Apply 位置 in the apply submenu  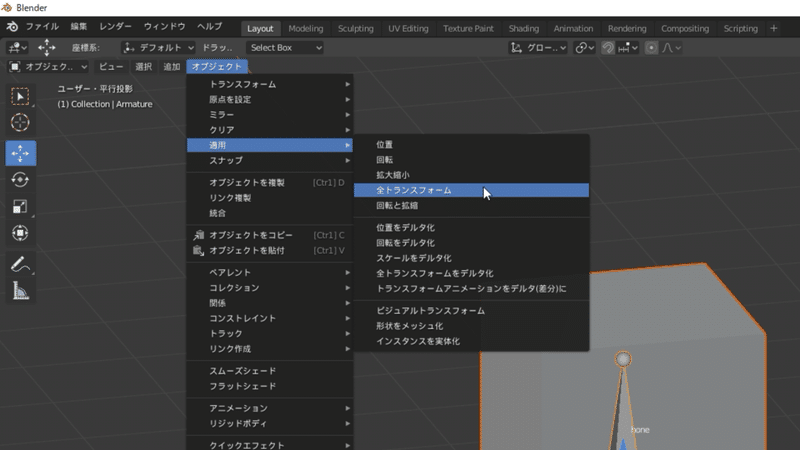[471, 145]
